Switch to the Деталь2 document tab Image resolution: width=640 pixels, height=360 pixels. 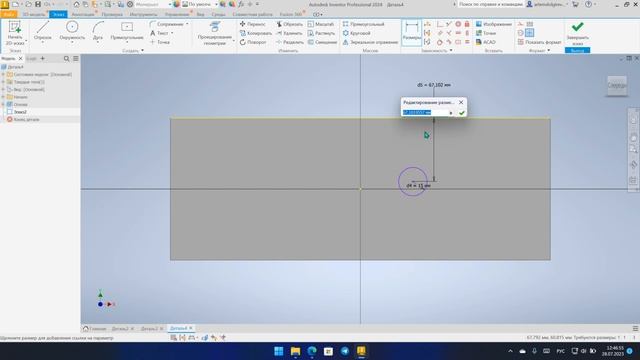pyautogui.click(x=120, y=329)
